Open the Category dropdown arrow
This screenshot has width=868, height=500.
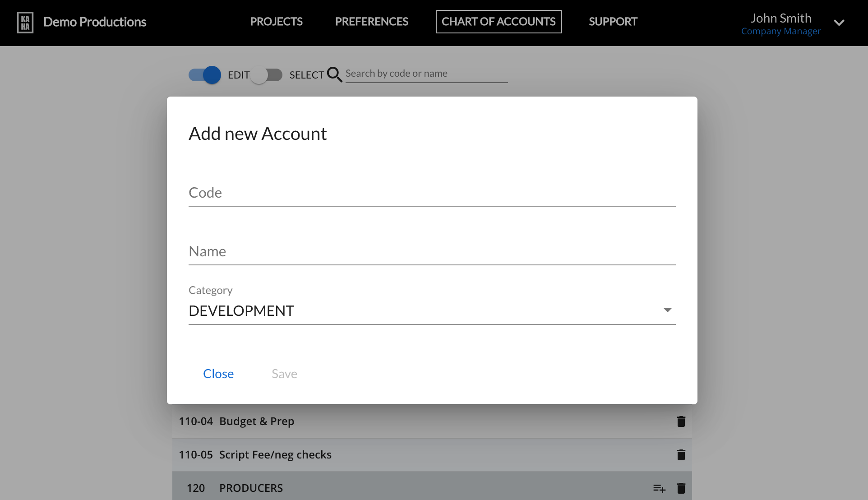pyautogui.click(x=667, y=310)
